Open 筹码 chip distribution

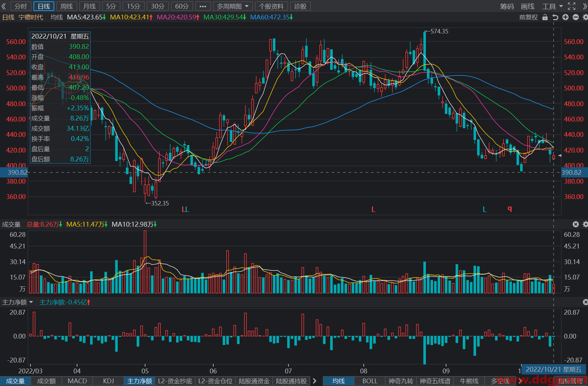pyautogui.click(x=507, y=6)
